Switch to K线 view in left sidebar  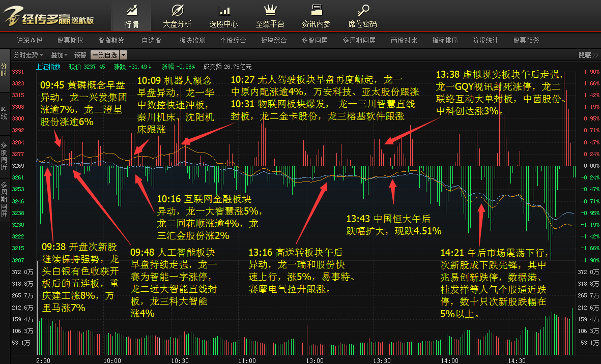[4, 112]
